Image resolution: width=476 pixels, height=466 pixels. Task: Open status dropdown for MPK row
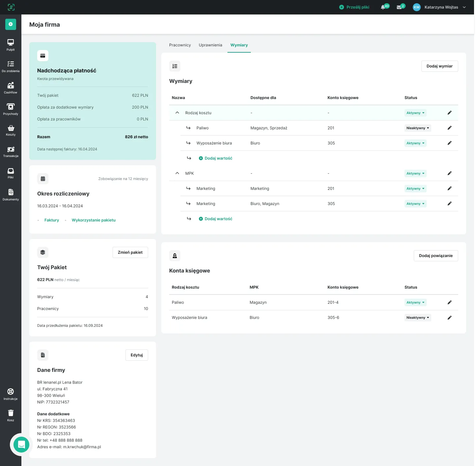(415, 173)
